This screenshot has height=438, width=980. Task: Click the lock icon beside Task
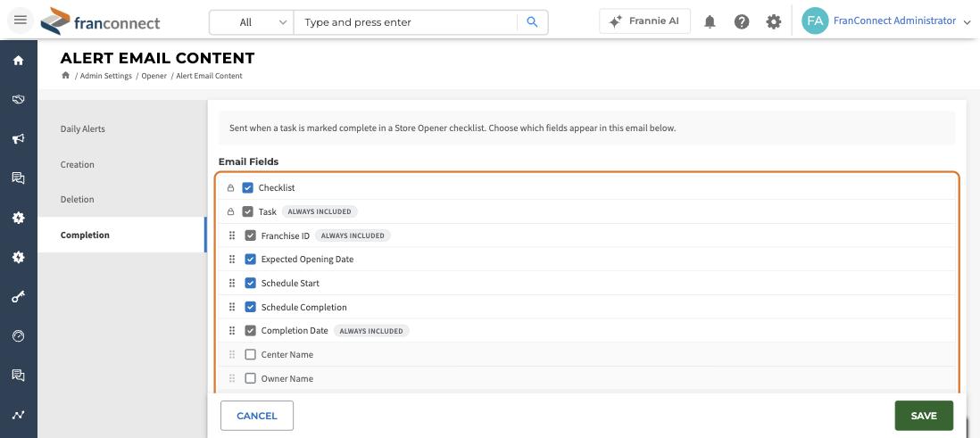(230, 211)
